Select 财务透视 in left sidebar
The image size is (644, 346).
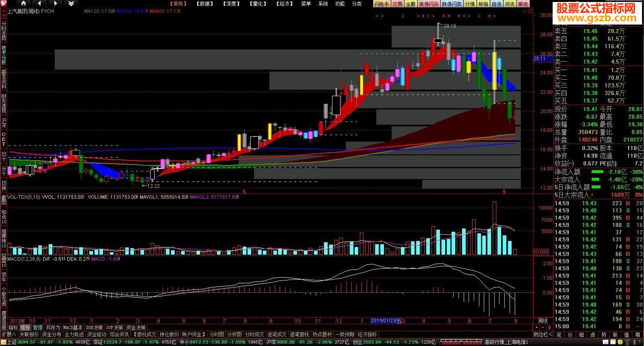pos(4,103)
